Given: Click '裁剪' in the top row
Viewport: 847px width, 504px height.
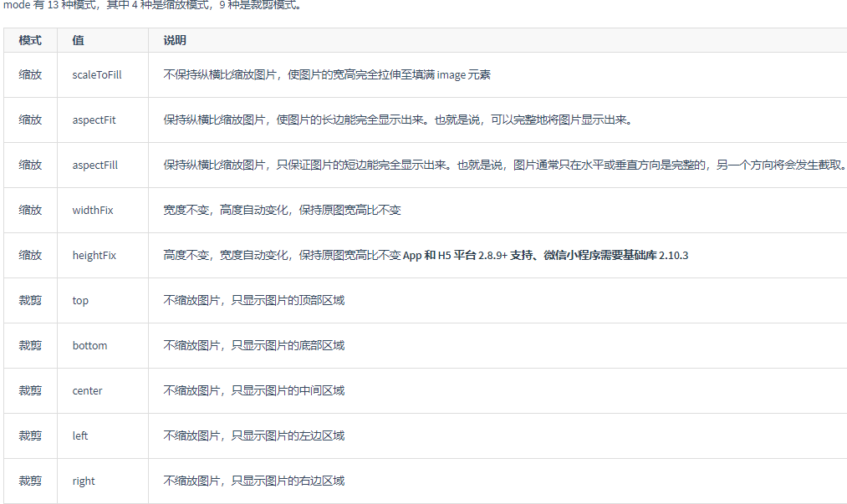Looking at the screenshot, I should (30, 300).
